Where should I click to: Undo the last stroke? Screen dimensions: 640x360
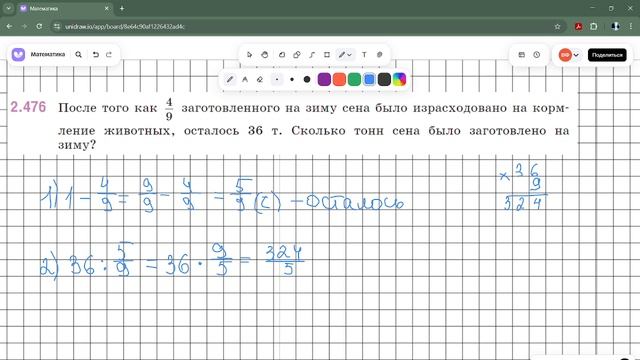pos(96,54)
